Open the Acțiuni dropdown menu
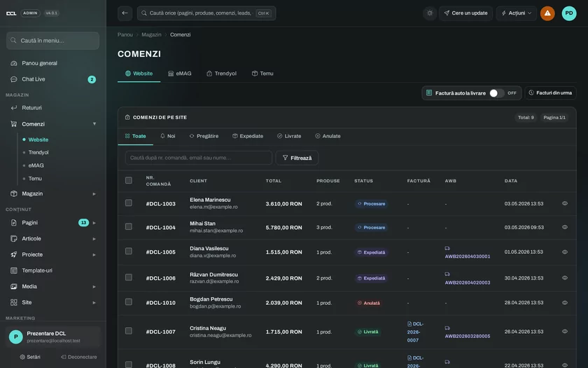The height and width of the screenshot is (368, 588). (517, 13)
